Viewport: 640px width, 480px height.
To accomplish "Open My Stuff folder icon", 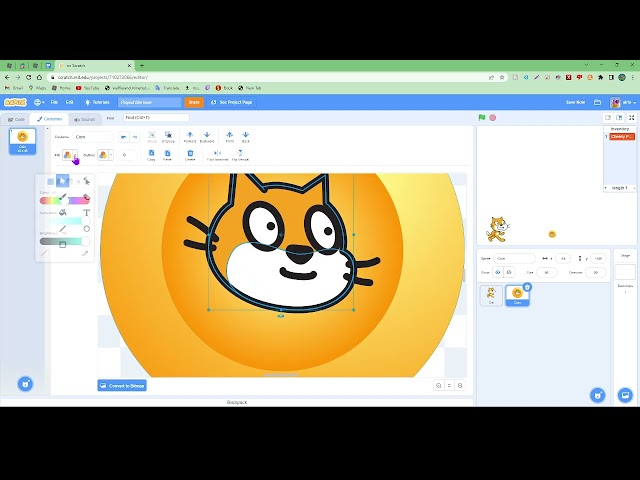I will pyautogui.click(x=598, y=102).
